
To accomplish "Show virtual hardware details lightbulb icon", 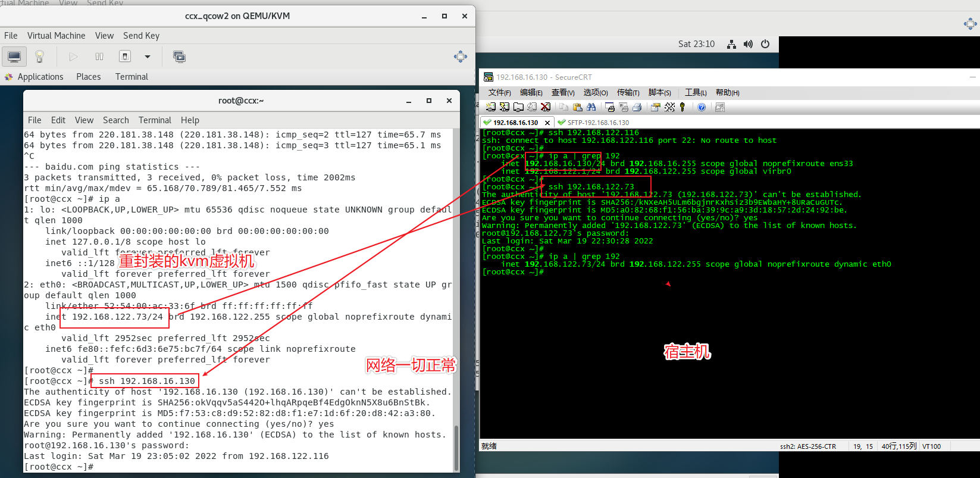I will click(39, 57).
